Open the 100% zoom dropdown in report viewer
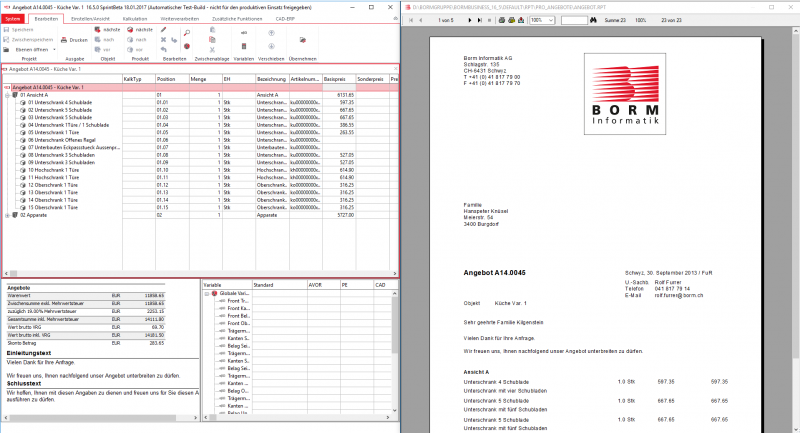Image resolution: width=800 pixels, height=433 pixels. click(540, 19)
